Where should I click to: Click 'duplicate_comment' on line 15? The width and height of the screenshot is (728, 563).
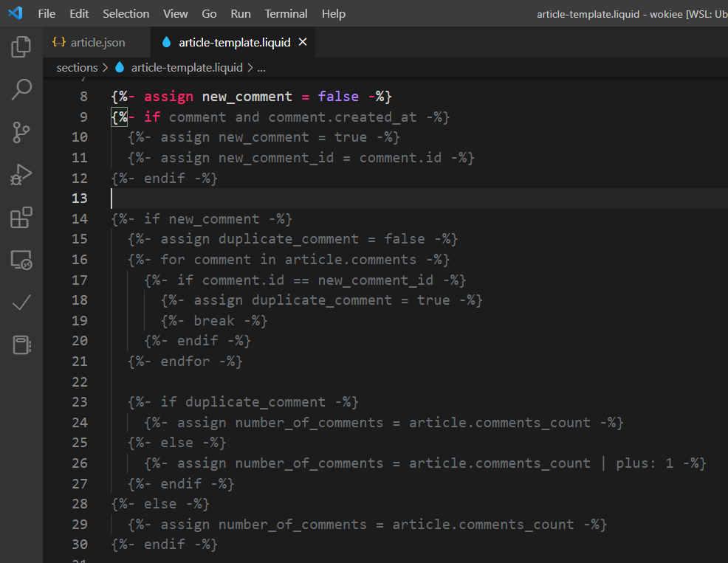pyautogui.click(x=289, y=239)
